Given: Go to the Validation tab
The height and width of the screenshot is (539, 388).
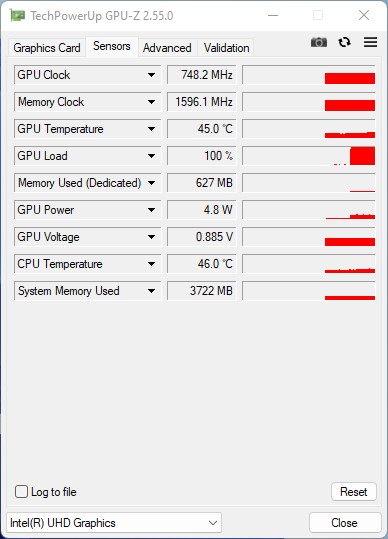Looking at the screenshot, I should pyautogui.click(x=226, y=48).
